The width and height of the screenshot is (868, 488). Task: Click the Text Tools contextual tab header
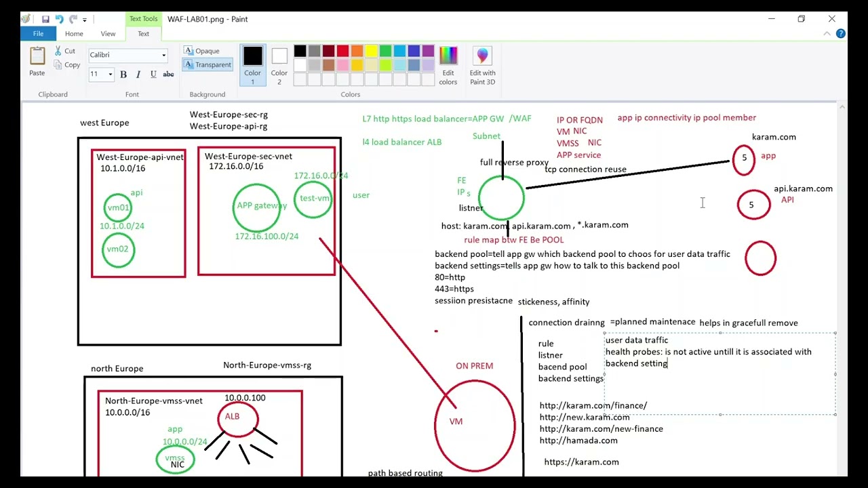coord(144,19)
